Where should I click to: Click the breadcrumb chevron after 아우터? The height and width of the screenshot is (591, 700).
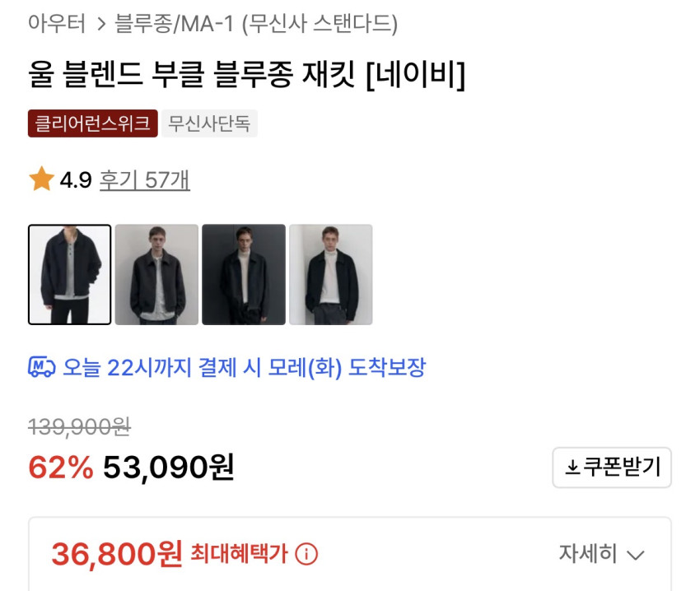point(101,25)
